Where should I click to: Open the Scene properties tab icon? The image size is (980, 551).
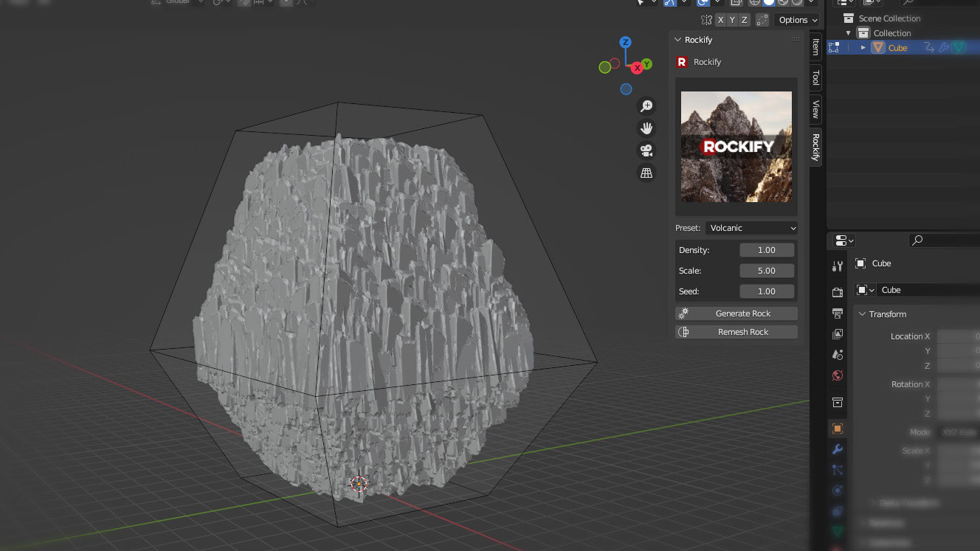click(x=837, y=355)
